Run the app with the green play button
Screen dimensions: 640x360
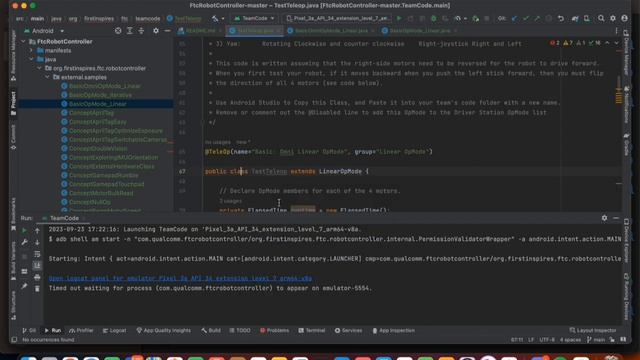(399, 18)
